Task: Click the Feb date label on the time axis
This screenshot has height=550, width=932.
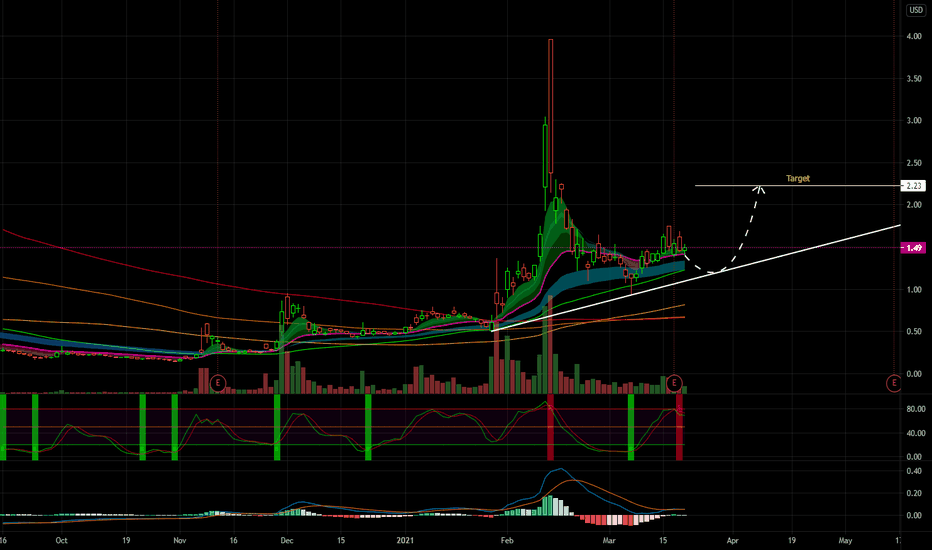Action: click(507, 540)
